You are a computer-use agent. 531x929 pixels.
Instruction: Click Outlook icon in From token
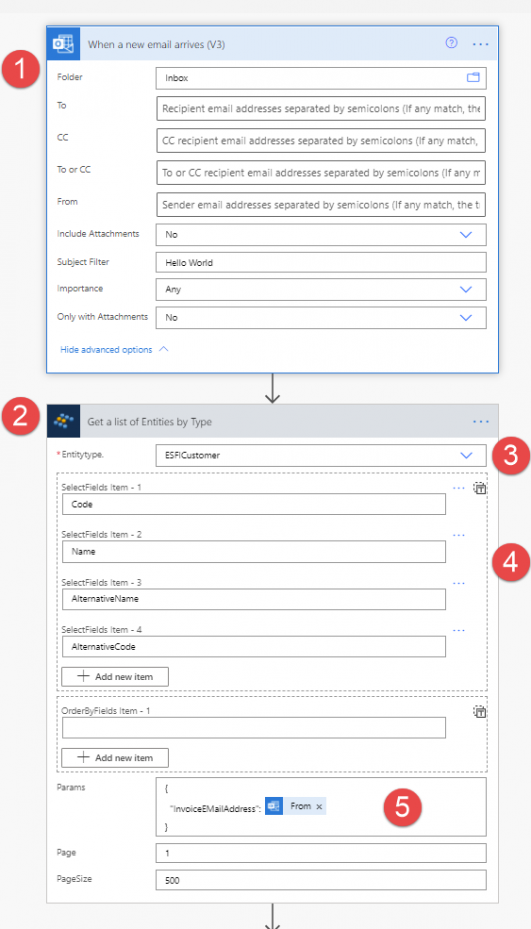point(274,806)
